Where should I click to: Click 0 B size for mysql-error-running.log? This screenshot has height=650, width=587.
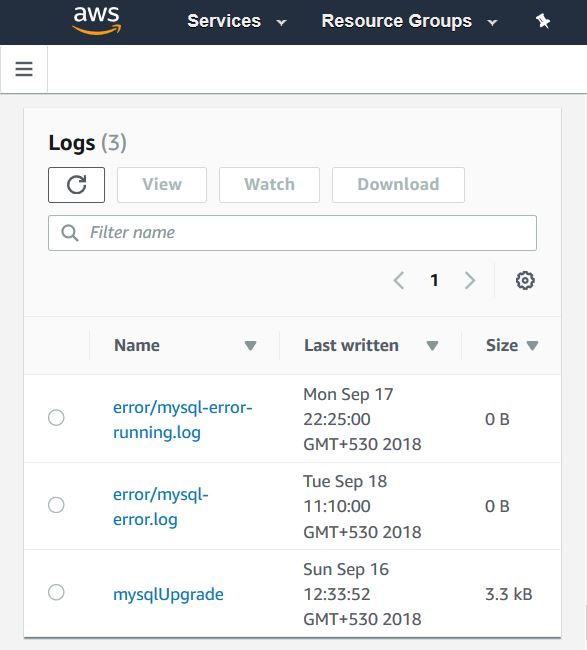tap(497, 420)
